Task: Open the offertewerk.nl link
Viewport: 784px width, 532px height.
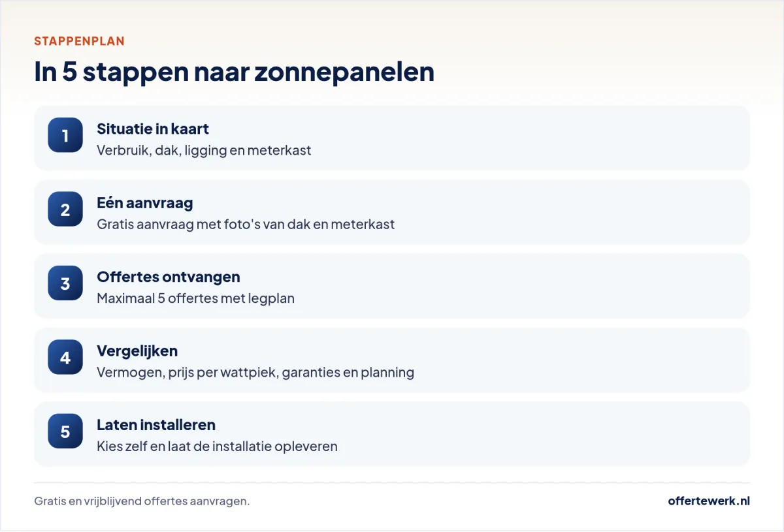Action: pos(709,501)
